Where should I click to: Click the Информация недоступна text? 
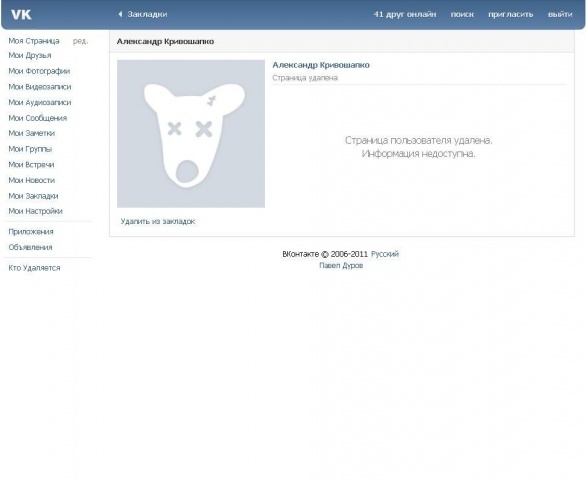point(419,154)
